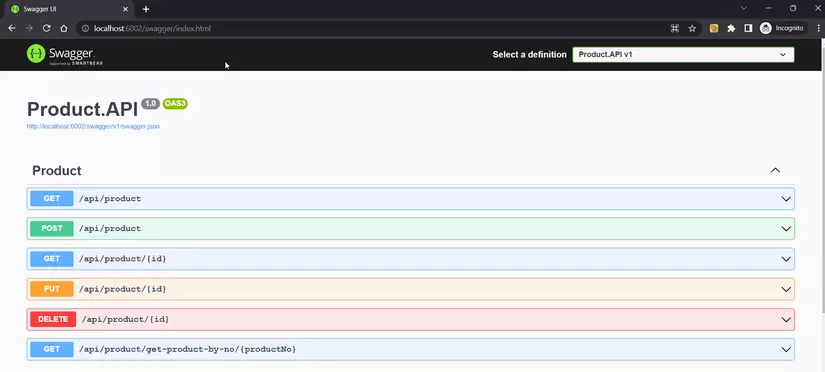Expand the DELETE /api/product/{id} chevron
The height and width of the screenshot is (372, 825).
click(x=786, y=319)
